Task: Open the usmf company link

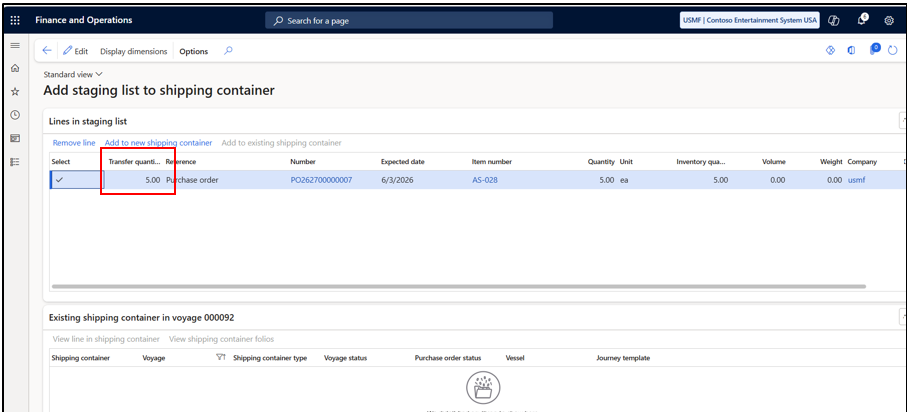Action: pos(856,180)
